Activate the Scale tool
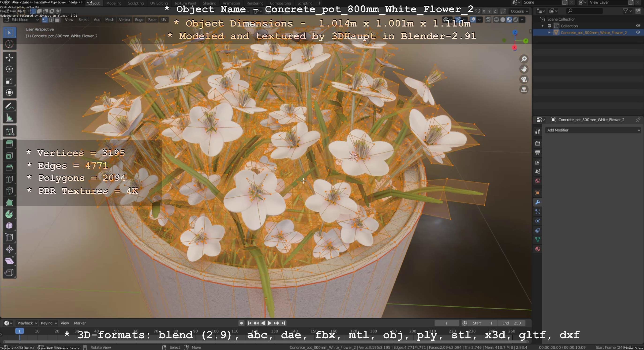 9,81
